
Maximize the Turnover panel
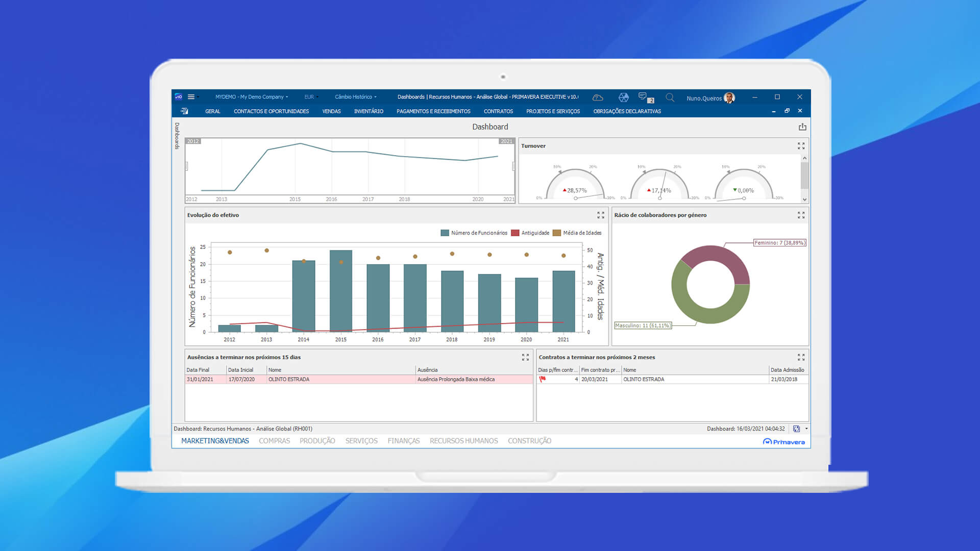801,146
